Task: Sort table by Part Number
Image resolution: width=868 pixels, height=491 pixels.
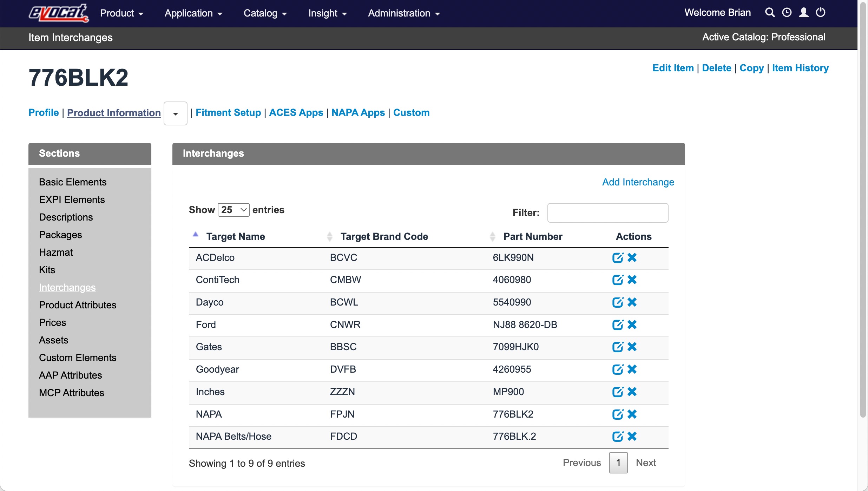Action: [x=533, y=236]
